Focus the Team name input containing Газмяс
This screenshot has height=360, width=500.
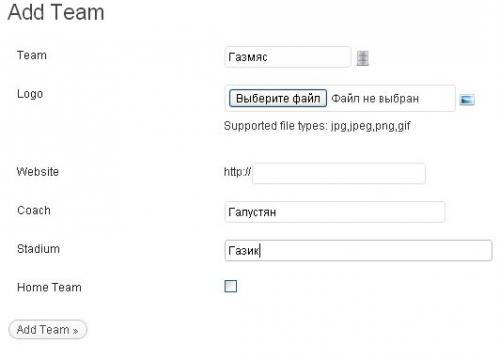point(288,57)
